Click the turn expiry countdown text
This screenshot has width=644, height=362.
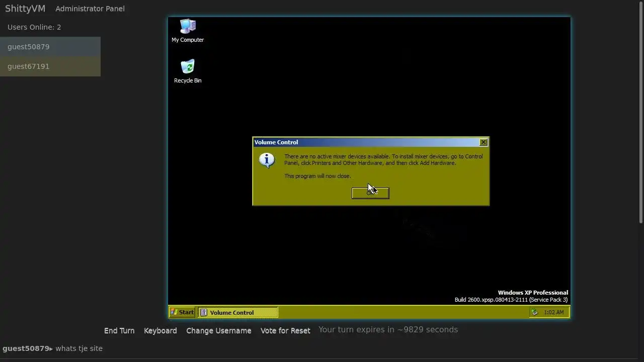click(388, 330)
